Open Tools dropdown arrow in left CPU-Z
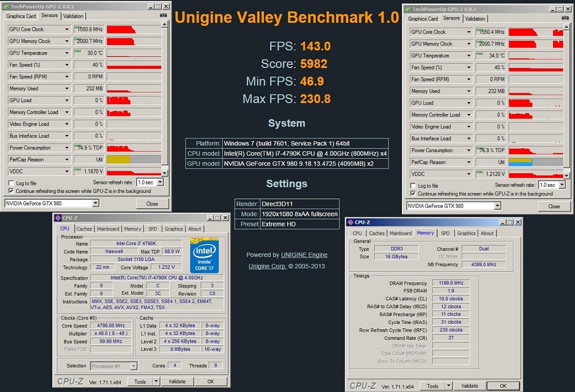The width and height of the screenshot is (575, 392). tap(156, 382)
